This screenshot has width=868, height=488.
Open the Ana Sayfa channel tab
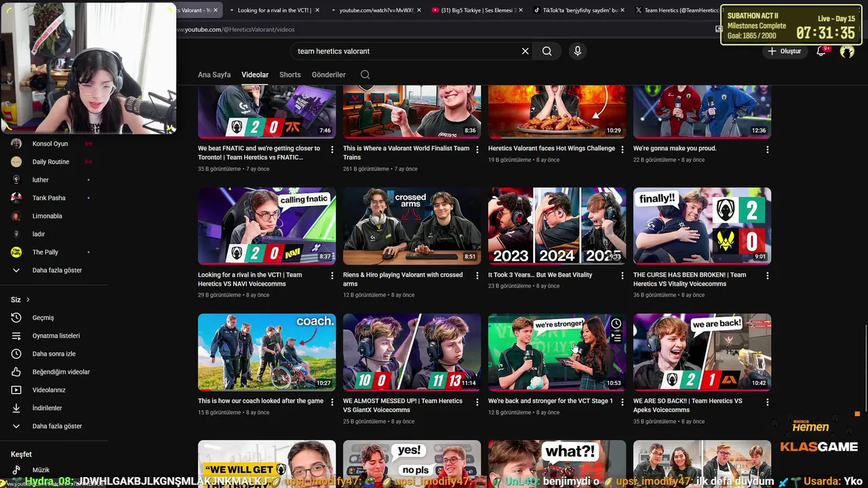[214, 75]
